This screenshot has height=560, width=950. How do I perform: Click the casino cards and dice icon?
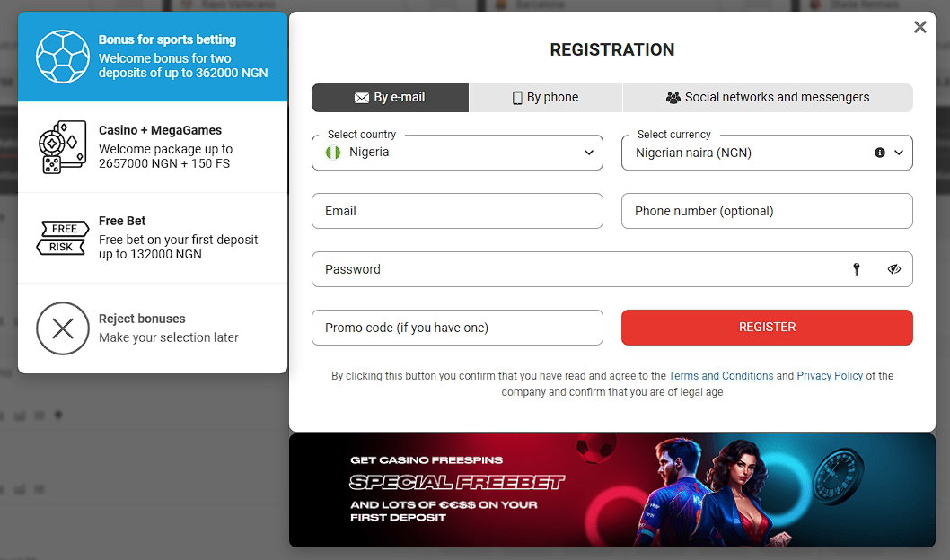62,146
